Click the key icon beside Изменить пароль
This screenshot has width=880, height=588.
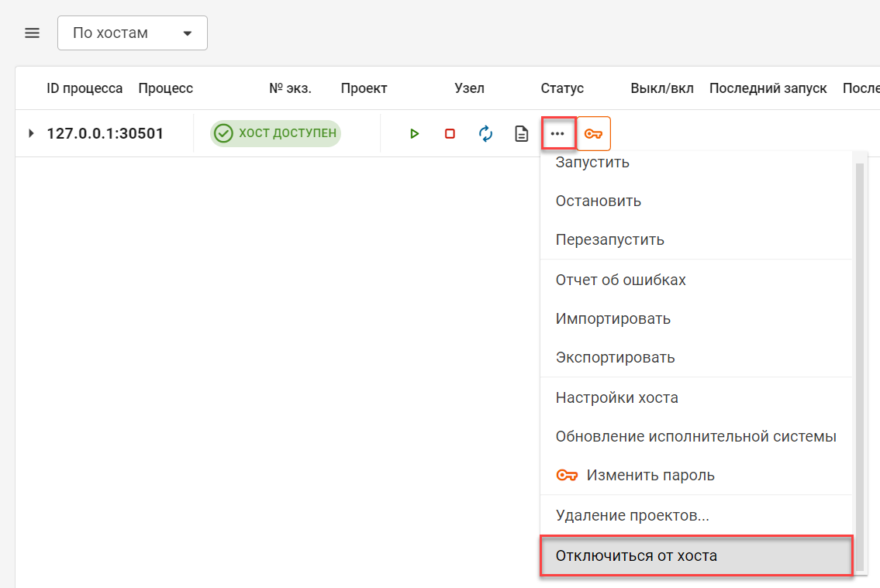click(568, 476)
